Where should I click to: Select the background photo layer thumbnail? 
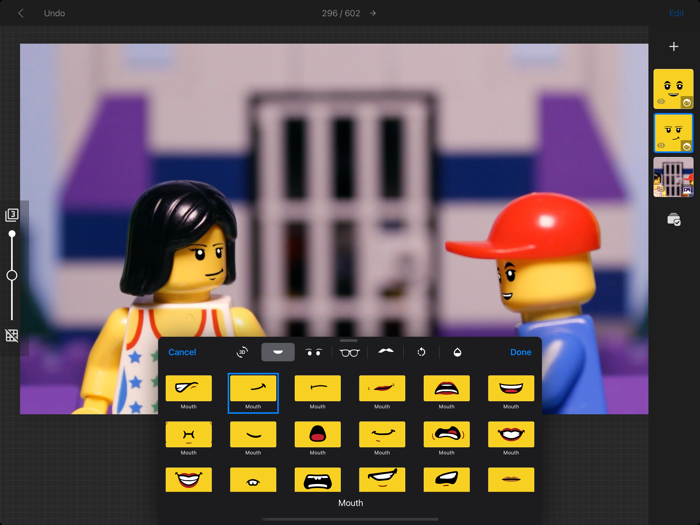tap(673, 177)
